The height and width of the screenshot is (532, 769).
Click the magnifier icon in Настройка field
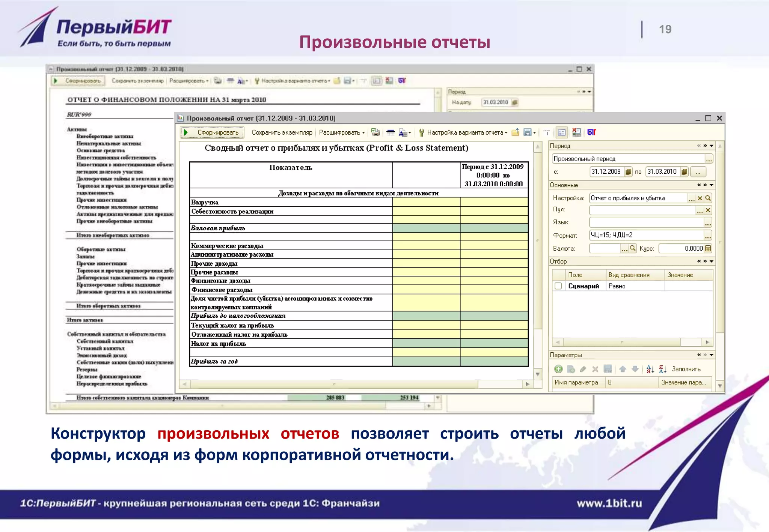pyautogui.click(x=708, y=198)
